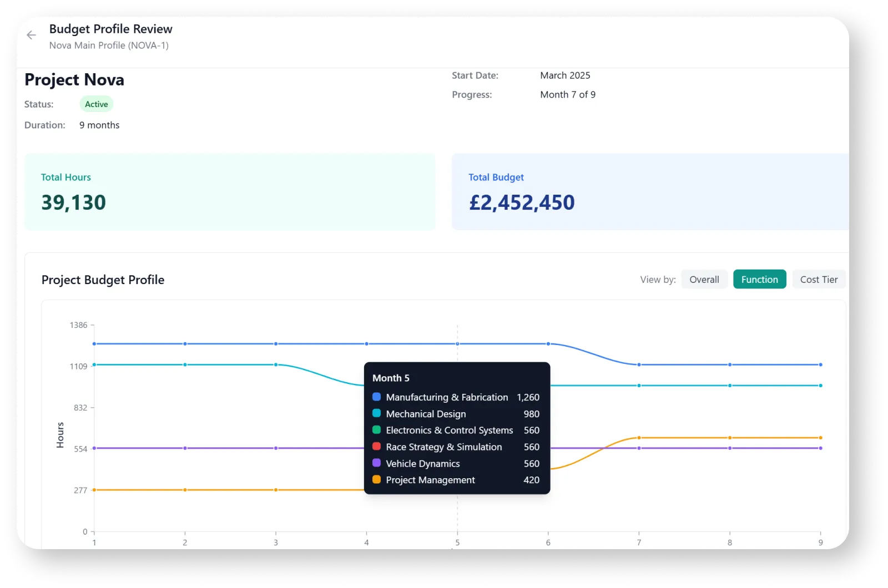Viewport: 888px width, 588px height.
Task: Switch view to Cost Tier
Action: [819, 279]
